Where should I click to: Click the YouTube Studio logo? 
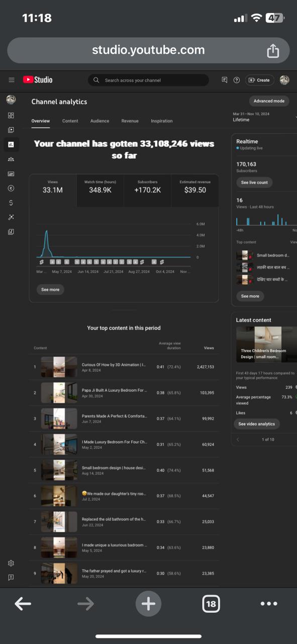38,80
